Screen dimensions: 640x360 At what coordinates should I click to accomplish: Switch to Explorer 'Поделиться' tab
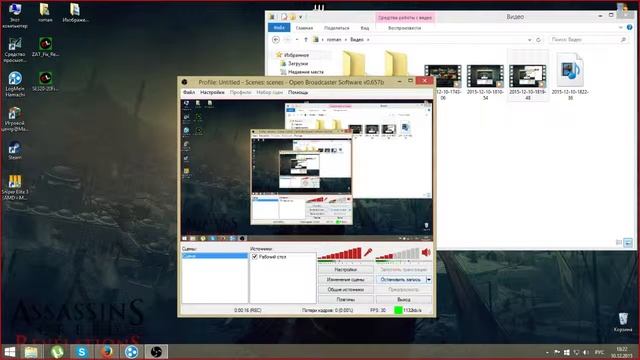click(337, 28)
